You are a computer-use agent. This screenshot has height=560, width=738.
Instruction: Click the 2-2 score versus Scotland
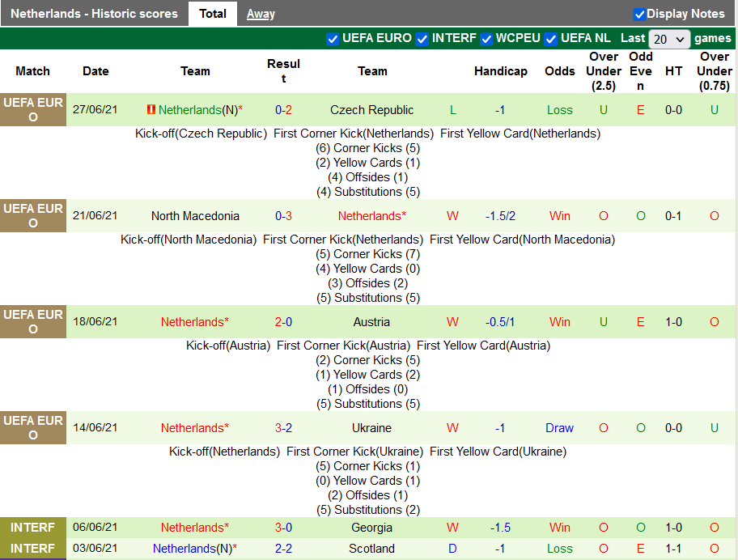coord(283,549)
